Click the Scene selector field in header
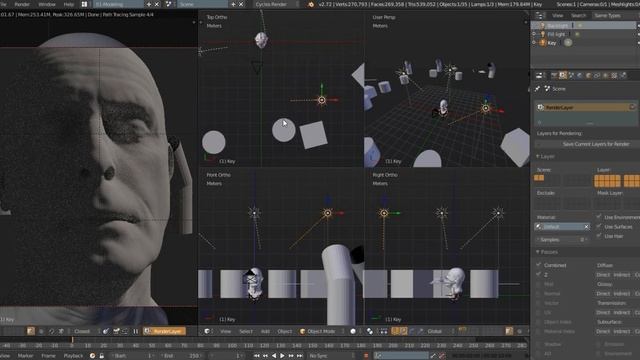Viewport: 640px width, 360px height. point(203,4)
